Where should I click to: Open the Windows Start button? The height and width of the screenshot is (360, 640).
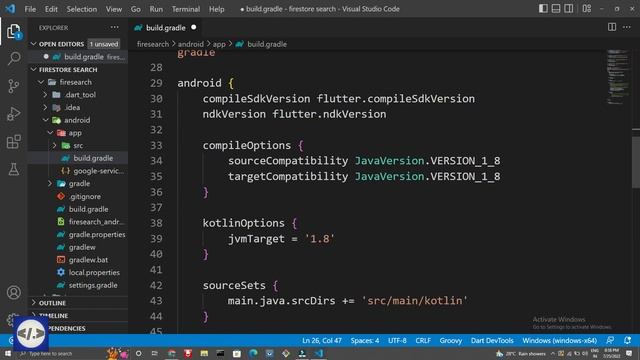pyautogui.click(x=7, y=353)
